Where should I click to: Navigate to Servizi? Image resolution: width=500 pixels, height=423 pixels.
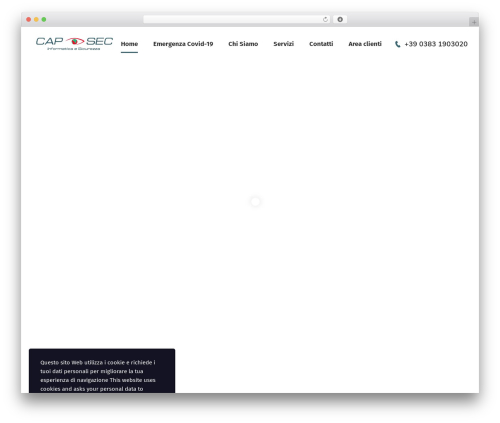284,44
